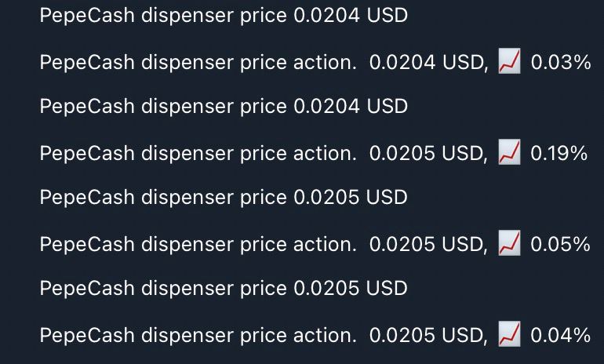
Task: Select '0.0205 USD,' in the 0.04% action line
Action: [x=429, y=335]
